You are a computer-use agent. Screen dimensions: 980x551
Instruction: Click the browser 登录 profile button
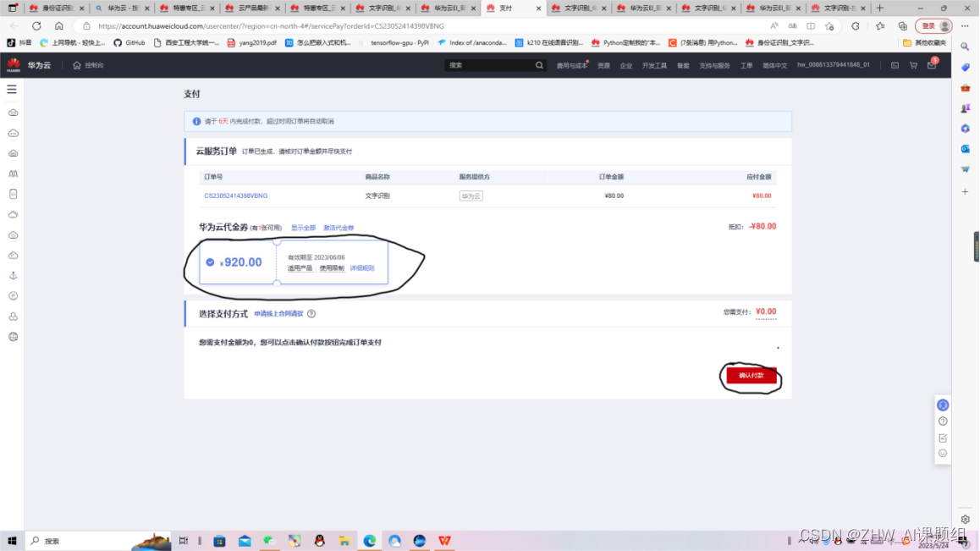point(933,26)
